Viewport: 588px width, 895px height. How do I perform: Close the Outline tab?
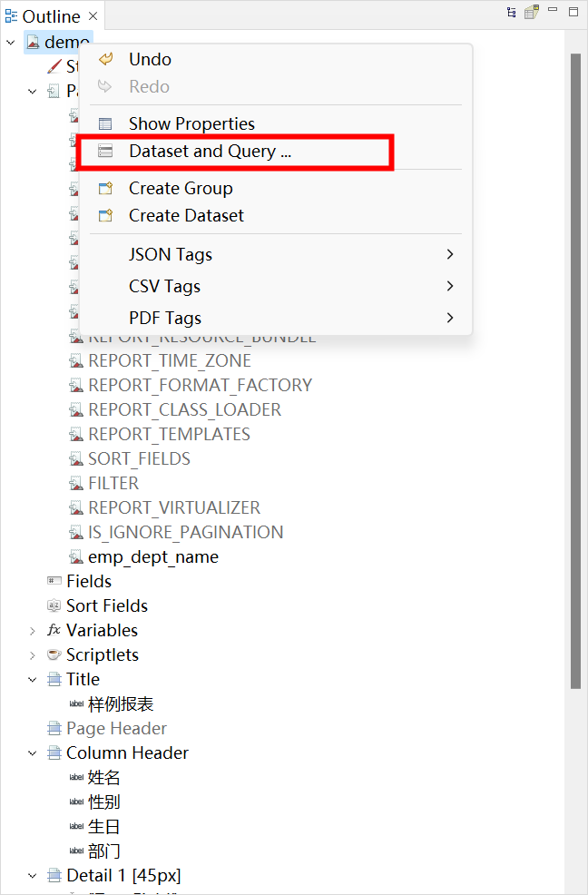click(x=93, y=16)
